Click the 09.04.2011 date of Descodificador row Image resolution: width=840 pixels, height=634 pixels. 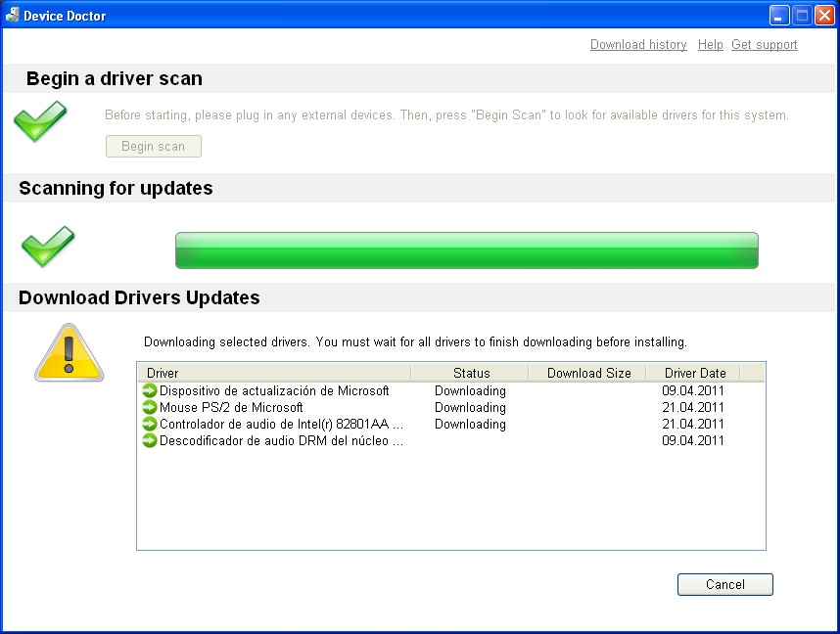(693, 440)
